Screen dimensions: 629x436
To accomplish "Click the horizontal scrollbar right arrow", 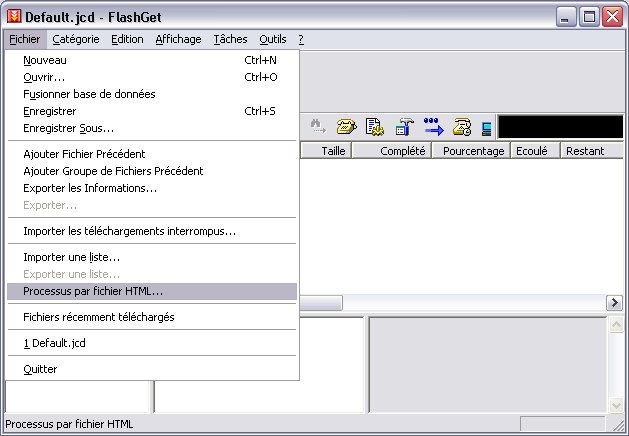I will pos(614,302).
